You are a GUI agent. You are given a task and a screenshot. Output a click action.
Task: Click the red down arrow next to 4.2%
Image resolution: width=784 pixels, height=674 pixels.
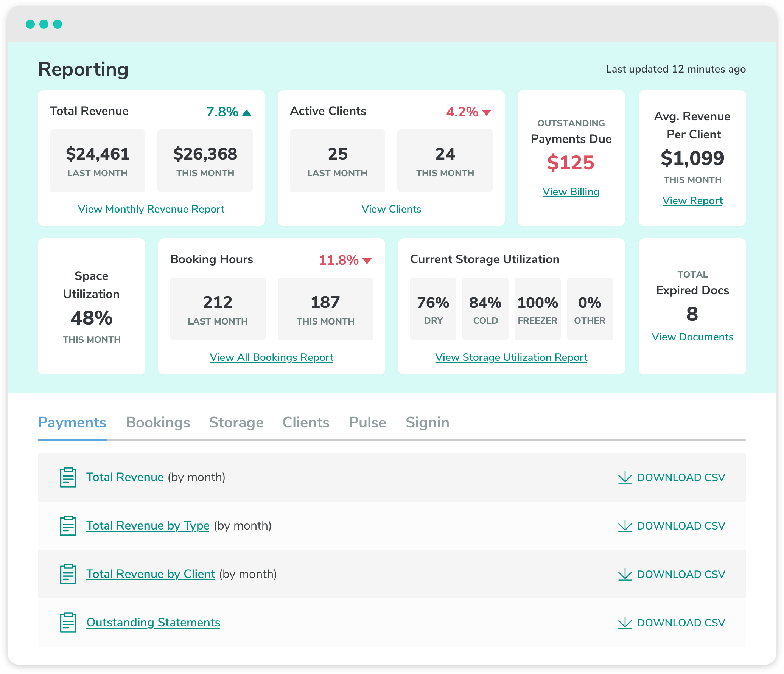[x=487, y=112]
